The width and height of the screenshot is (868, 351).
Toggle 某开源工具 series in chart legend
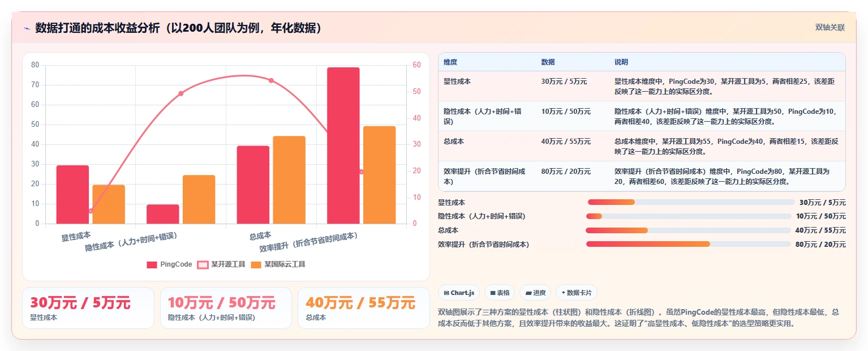click(x=221, y=264)
